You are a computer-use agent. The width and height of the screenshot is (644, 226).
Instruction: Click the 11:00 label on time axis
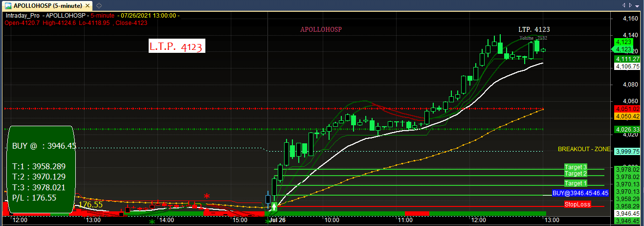point(405,221)
